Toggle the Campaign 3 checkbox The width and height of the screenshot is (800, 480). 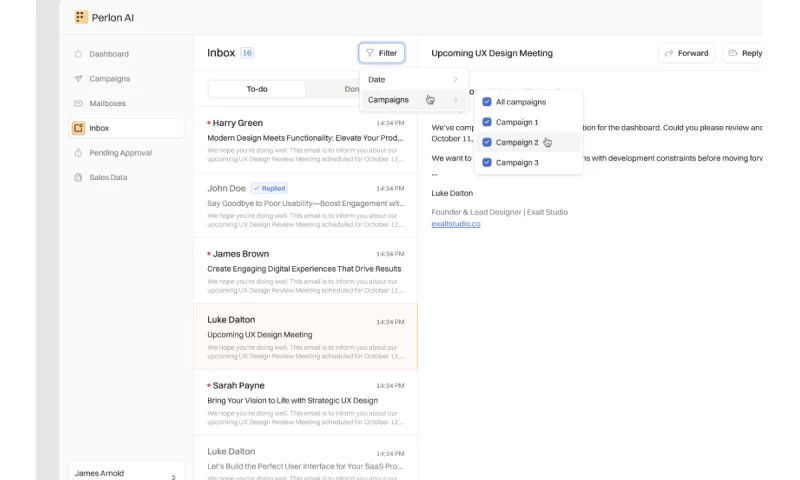coord(487,162)
